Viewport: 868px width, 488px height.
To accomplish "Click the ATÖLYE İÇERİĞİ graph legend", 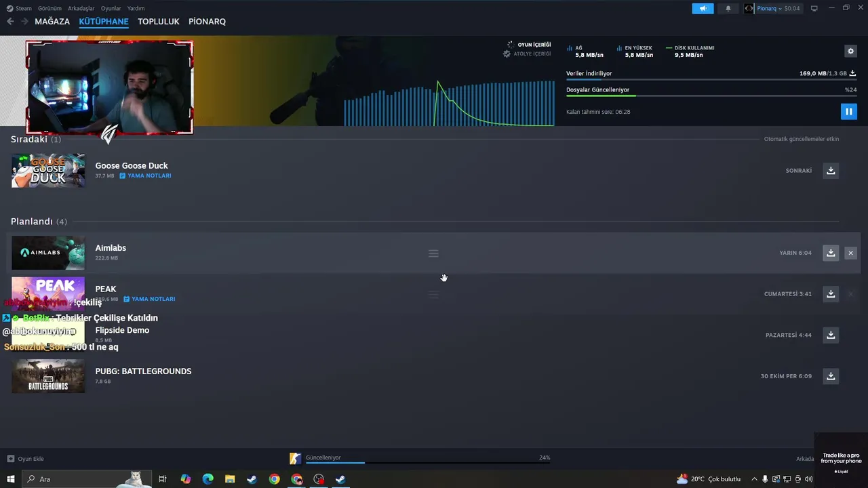I will pos(527,54).
